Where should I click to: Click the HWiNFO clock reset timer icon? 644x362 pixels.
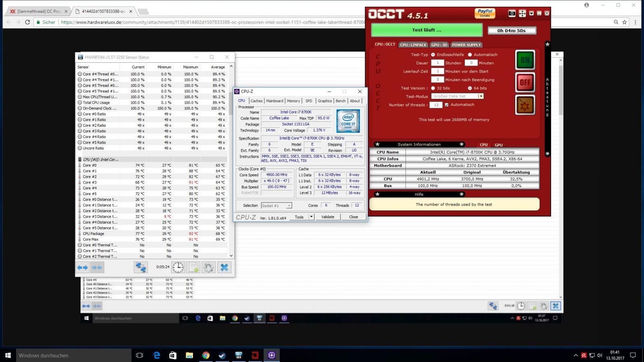click(x=178, y=267)
